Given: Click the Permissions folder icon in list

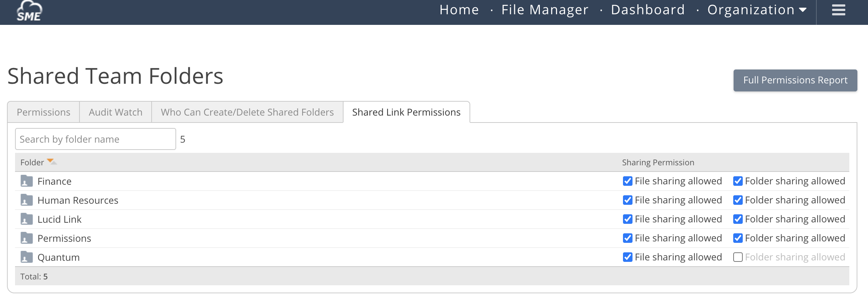Looking at the screenshot, I should tap(27, 238).
